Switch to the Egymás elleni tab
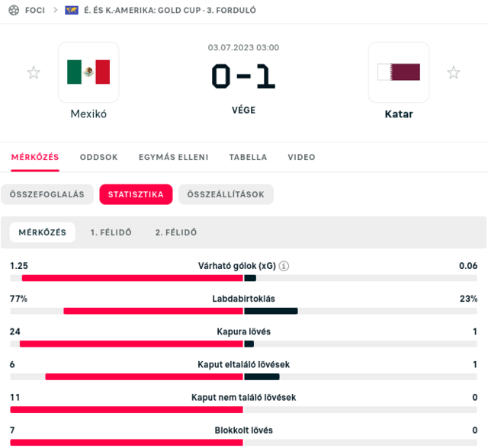Image resolution: width=488 pixels, height=448 pixels. tap(173, 157)
